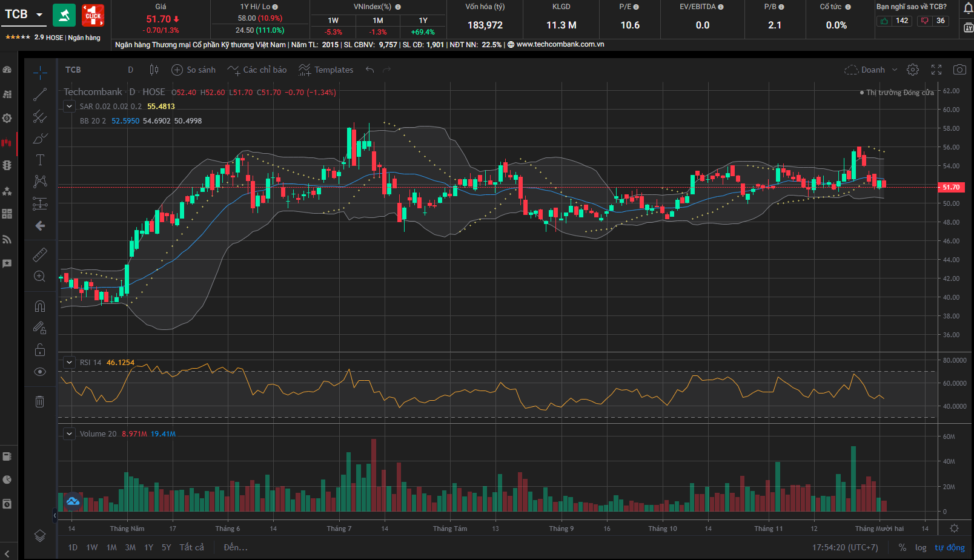This screenshot has height=560, width=974.
Task: Select the brush drawing tool
Action: click(x=40, y=139)
